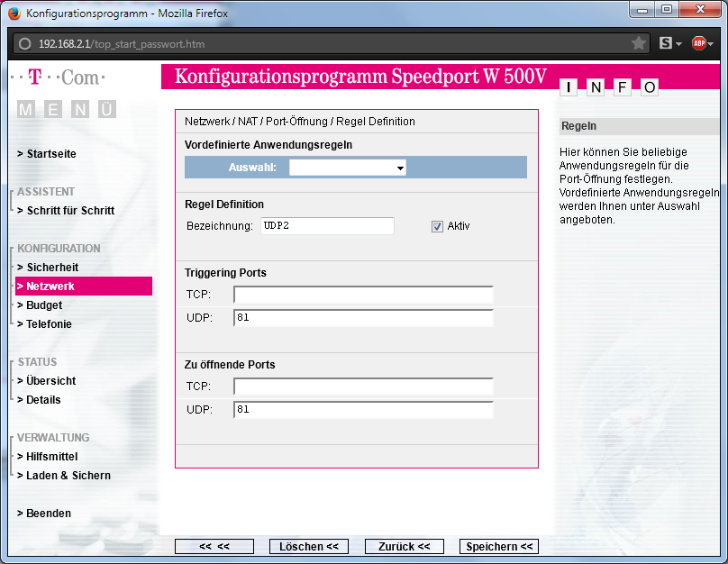Image resolution: width=728 pixels, height=564 pixels.
Task: Click the 'Vordefinierte Anwendungsregeln' heading
Action: 268,145
